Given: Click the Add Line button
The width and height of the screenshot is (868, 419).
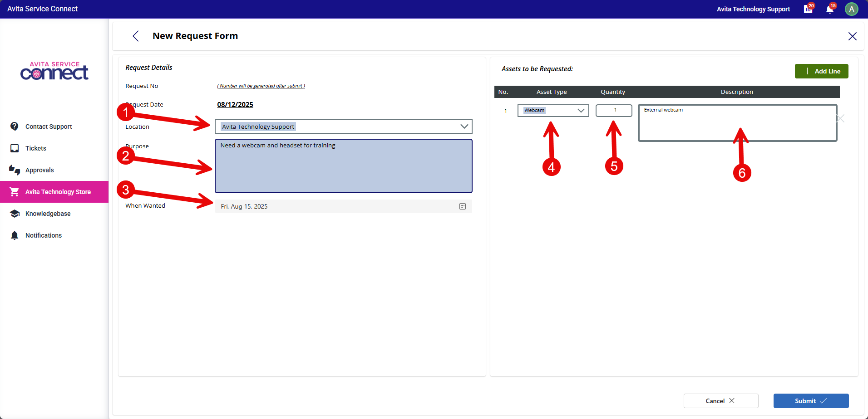Looking at the screenshot, I should tap(822, 71).
